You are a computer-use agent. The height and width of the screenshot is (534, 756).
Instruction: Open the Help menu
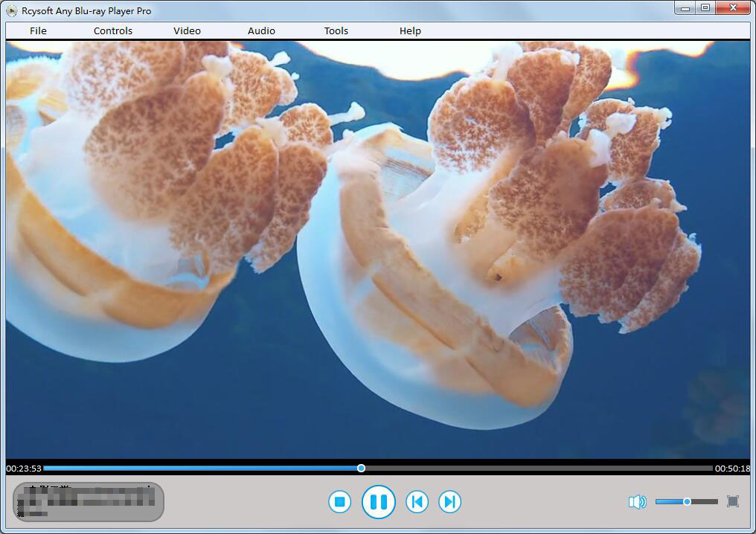point(410,30)
